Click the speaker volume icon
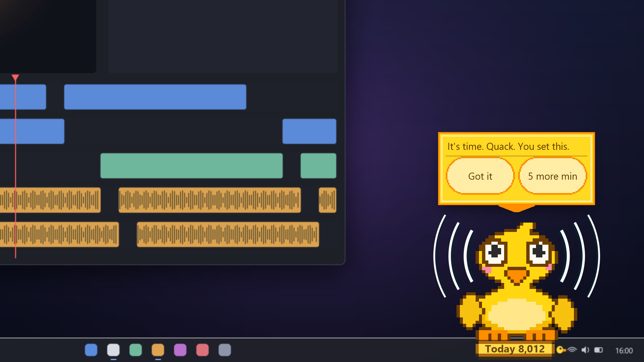Viewport: 644px width, 362px height. pos(585,350)
